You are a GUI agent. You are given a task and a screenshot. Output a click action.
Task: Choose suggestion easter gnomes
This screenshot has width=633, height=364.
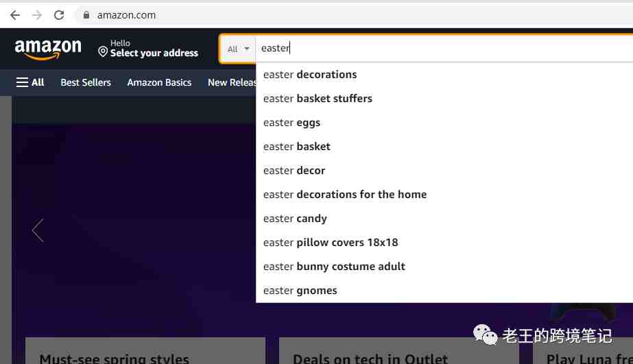tap(444, 291)
